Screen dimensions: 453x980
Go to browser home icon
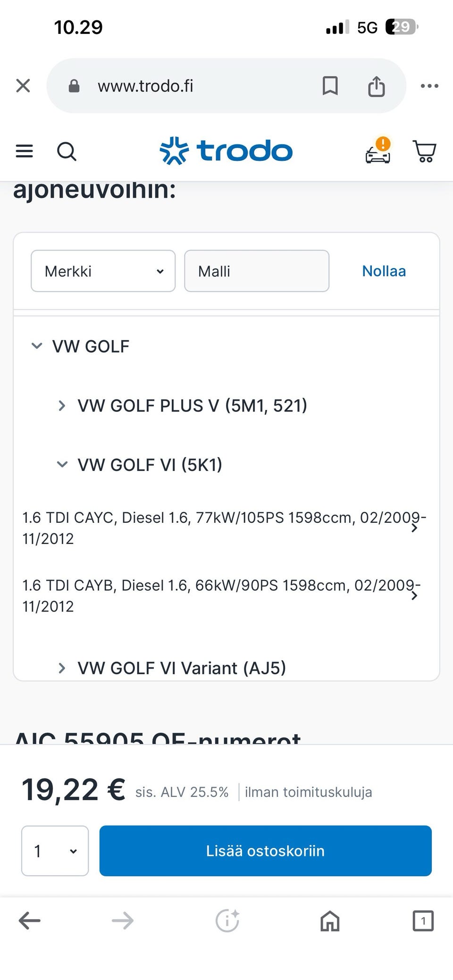[330, 921]
